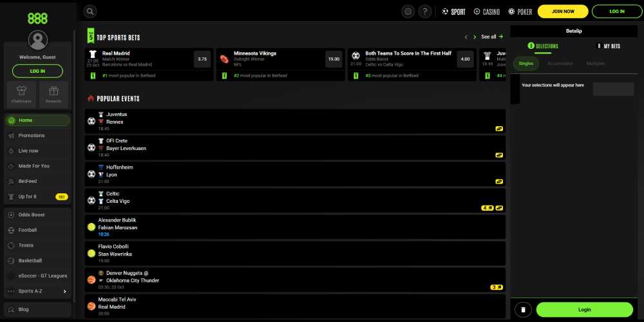
Task: Open the search magnifier icon
Action: [x=90, y=12]
